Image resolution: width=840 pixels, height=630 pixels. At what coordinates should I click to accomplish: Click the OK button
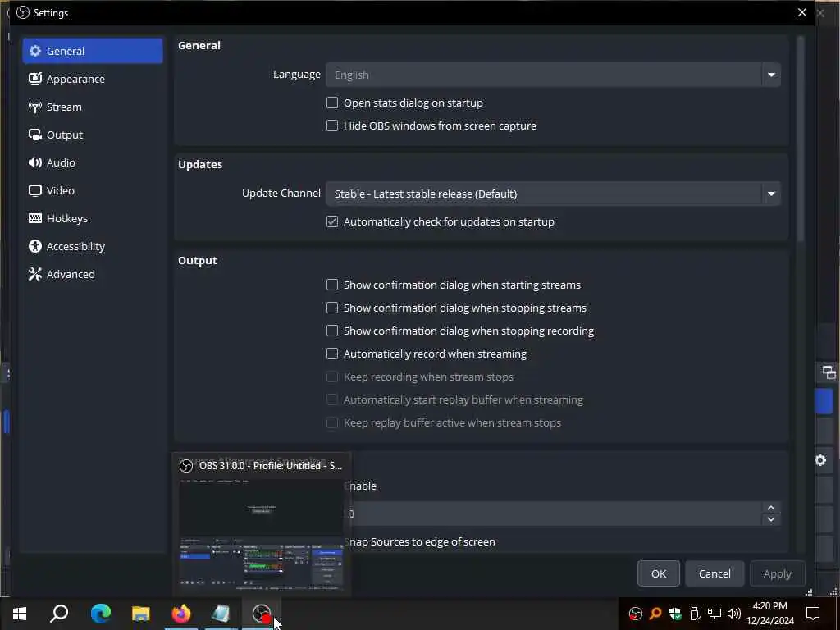pos(659,573)
